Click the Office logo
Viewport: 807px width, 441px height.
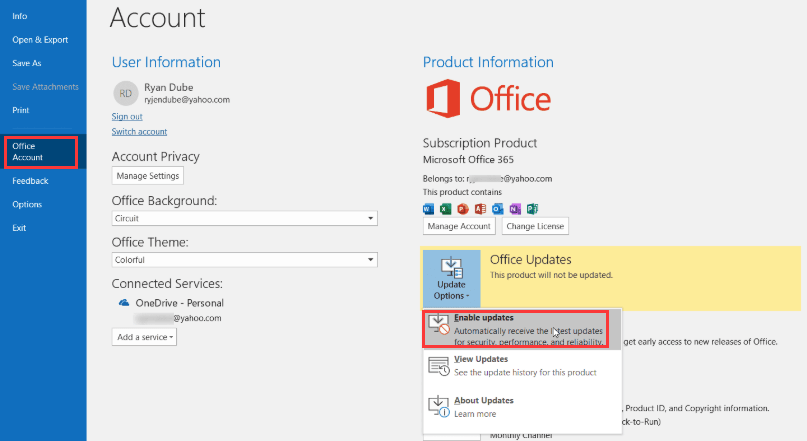[x=488, y=98]
